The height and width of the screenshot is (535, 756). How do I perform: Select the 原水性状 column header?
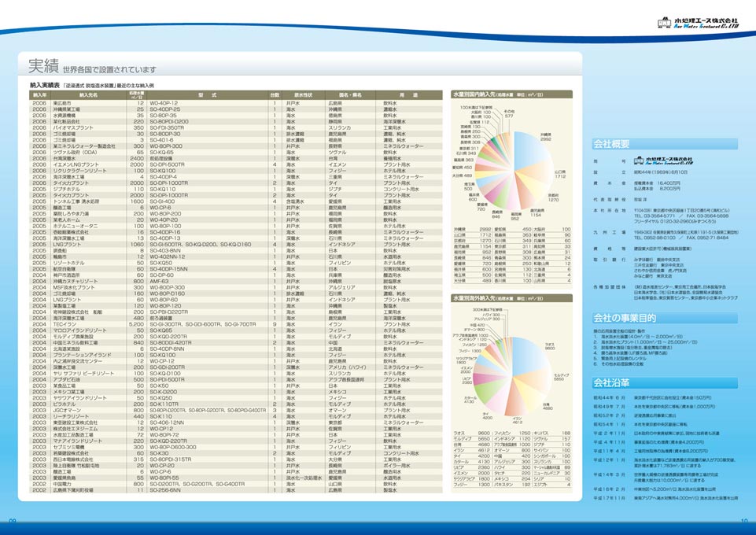click(304, 95)
